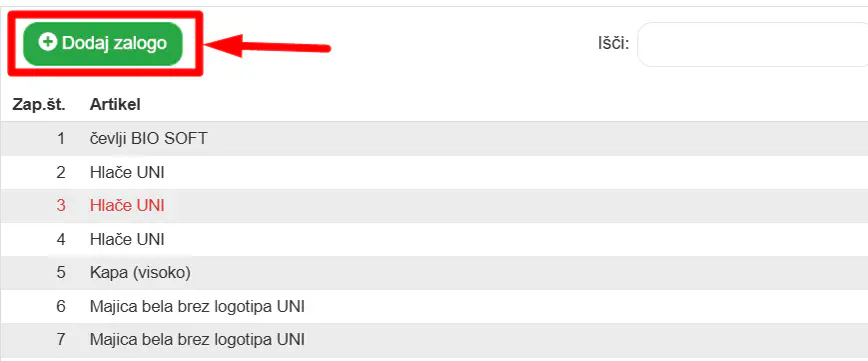Screen dimensions: 868x361
Task: Click the green Dodaj zalogo button
Action: (103, 44)
